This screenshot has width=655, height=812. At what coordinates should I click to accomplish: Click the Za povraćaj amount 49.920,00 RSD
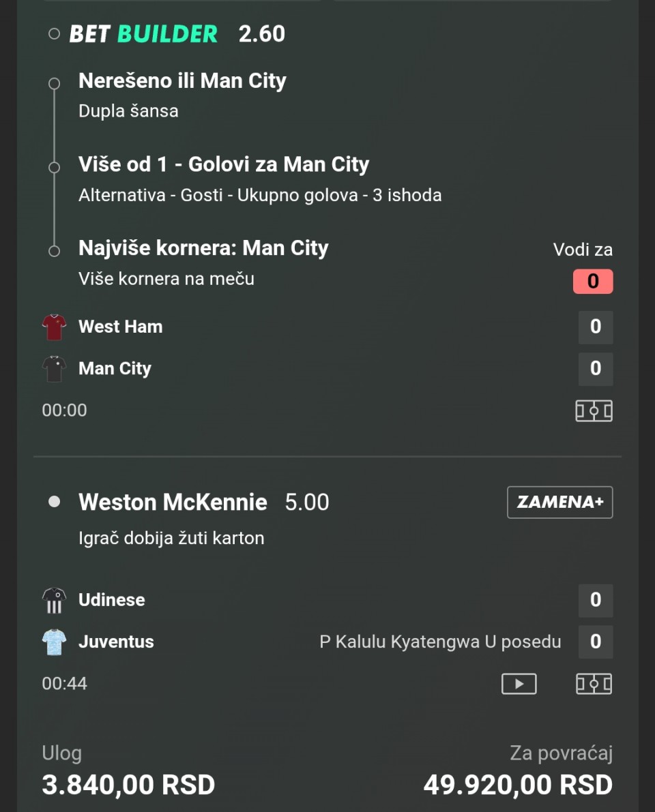(517, 785)
